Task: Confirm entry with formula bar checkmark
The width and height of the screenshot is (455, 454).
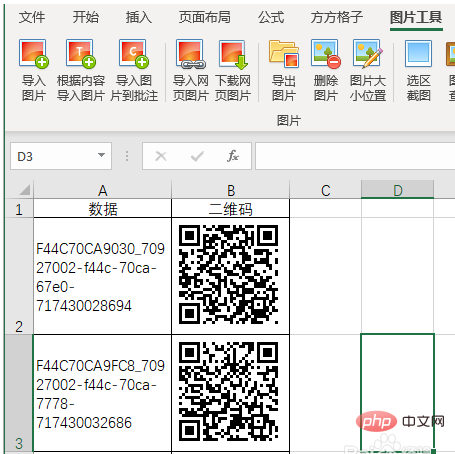Action: pyautogui.click(x=197, y=156)
